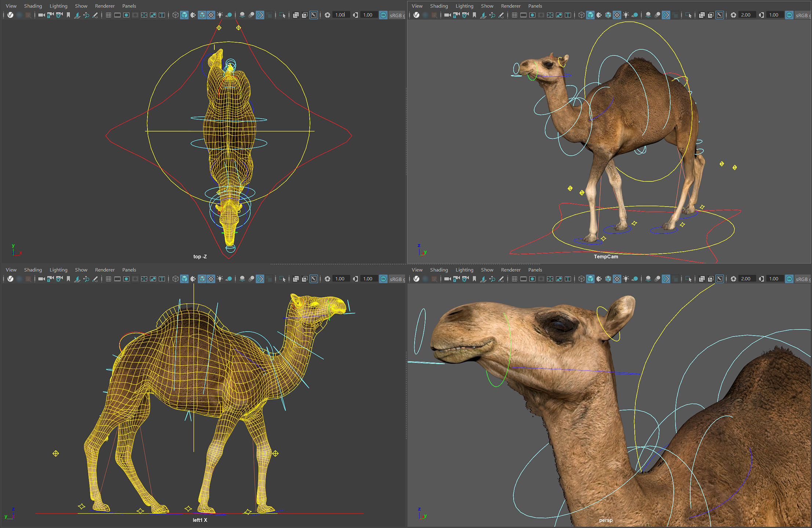This screenshot has width=812, height=528.
Task: Open sRGB color space dropdown in left1 X panel
Action: 397,279
